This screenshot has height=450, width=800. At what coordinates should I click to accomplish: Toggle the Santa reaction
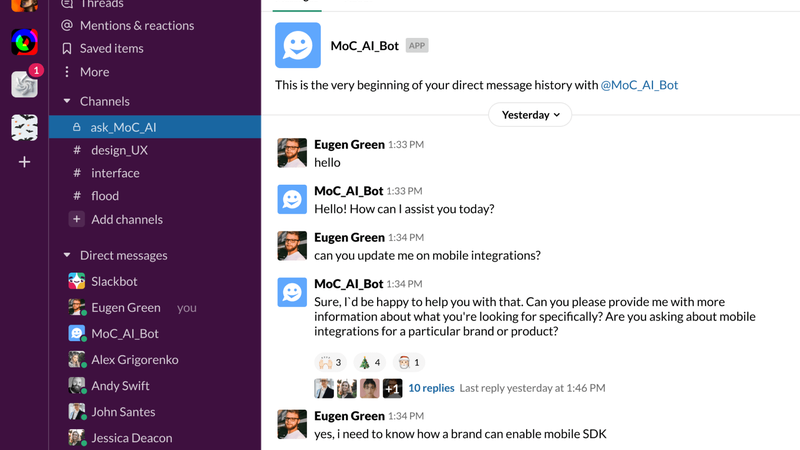click(x=410, y=362)
